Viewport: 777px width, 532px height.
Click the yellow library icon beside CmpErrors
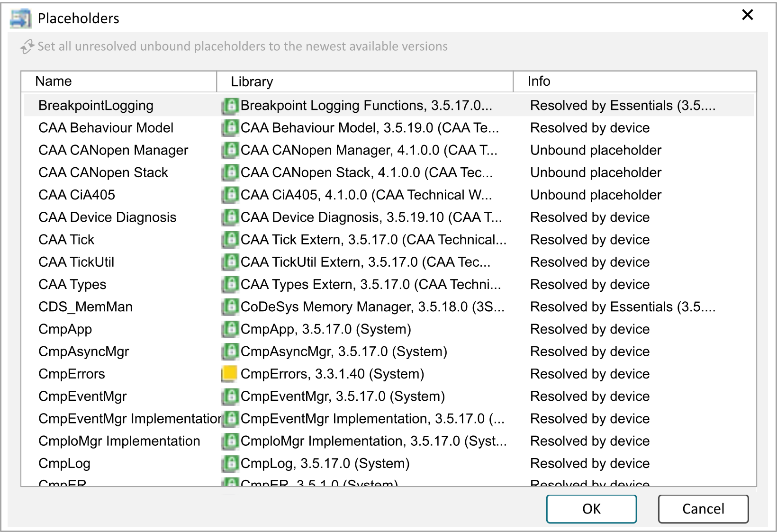(x=230, y=374)
